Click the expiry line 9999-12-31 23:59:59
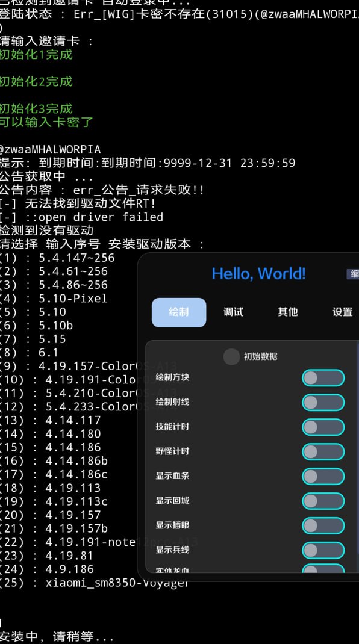 [x=148, y=163]
